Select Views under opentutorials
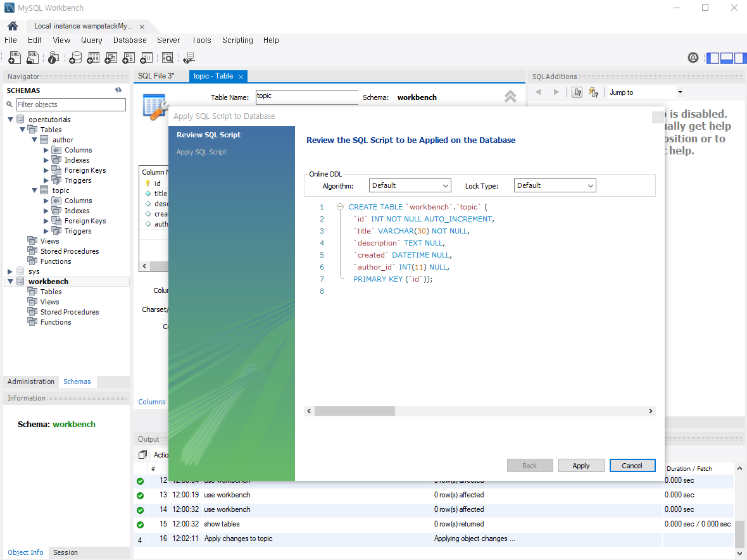This screenshot has width=747, height=560. 49,241
